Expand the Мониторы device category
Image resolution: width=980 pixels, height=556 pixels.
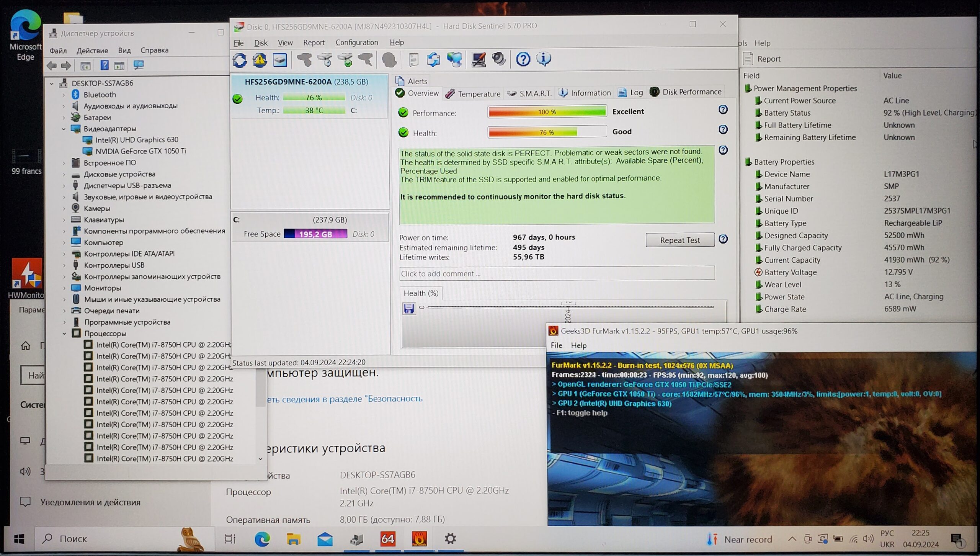pos(64,288)
